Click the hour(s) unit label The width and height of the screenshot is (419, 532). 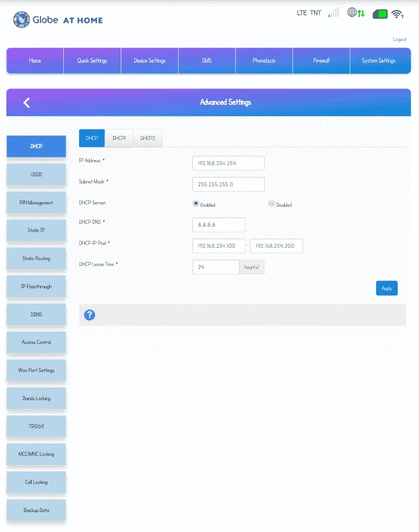tap(252, 267)
